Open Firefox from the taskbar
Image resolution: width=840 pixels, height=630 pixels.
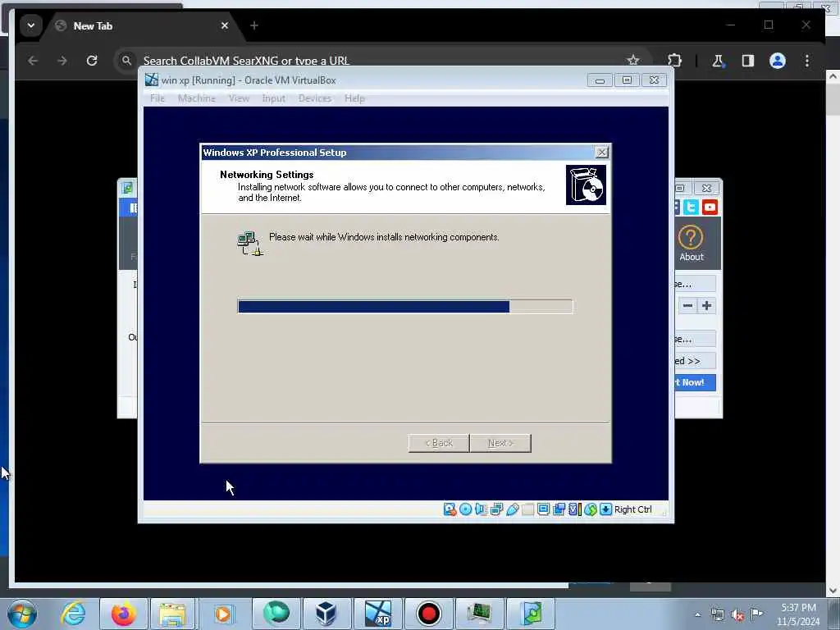123,614
